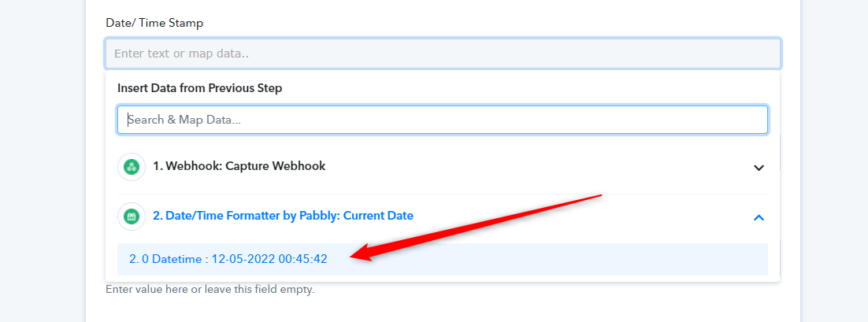This screenshot has height=322, width=868.
Task: Choose the 12-05-2022 00:45:42 datetime entry
Action: pos(269,259)
